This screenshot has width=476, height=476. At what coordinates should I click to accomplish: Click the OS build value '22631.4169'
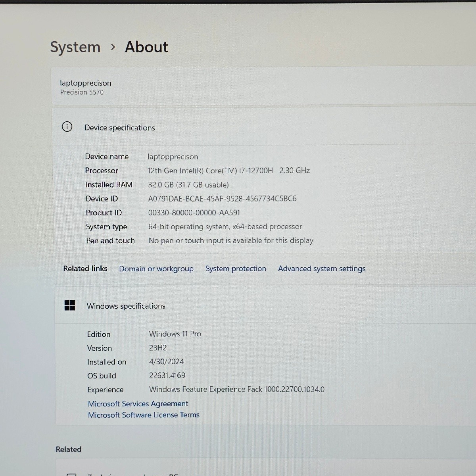(x=167, y=375)
